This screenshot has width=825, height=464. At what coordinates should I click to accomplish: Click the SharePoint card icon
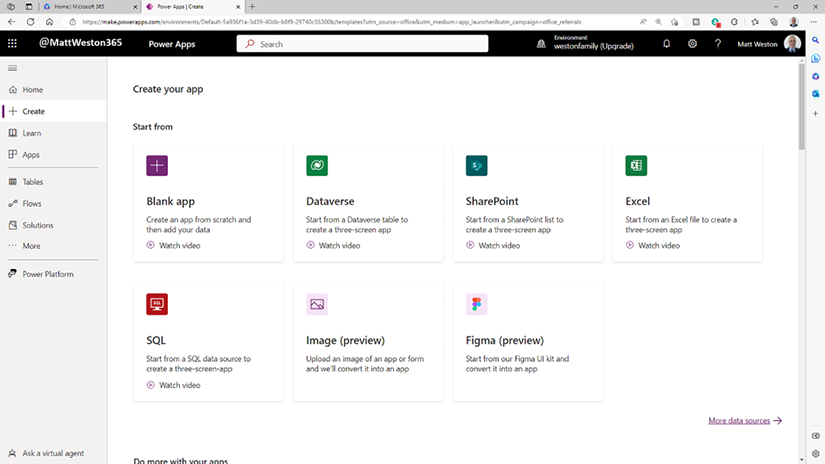click(x=476, y=166)
